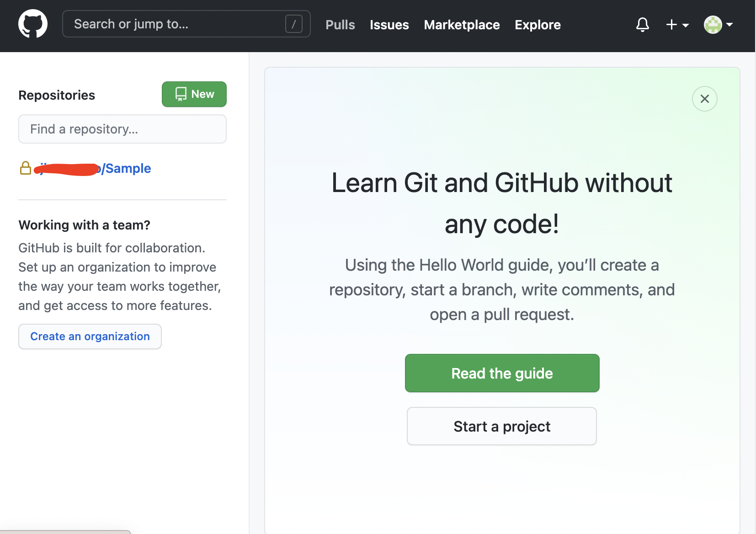
Task: Focus the Search or jump to field
Action: tap(186, 24)
